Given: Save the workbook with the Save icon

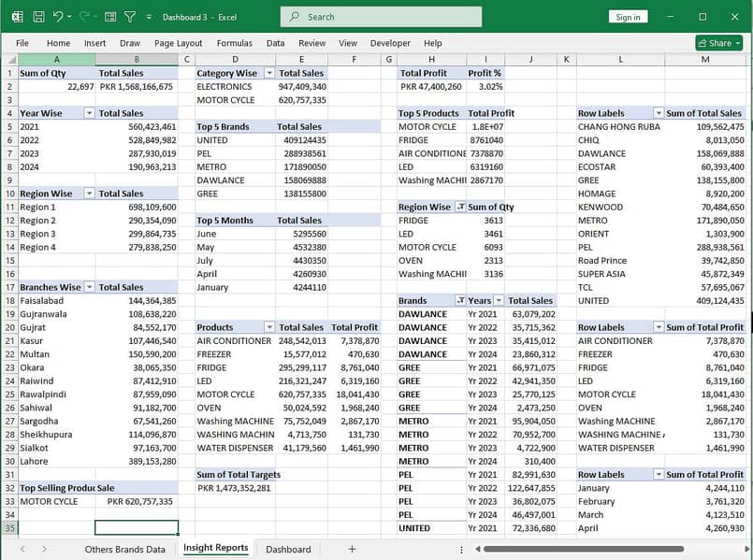Looking at the screenshot, I should [x=38, y=17].
